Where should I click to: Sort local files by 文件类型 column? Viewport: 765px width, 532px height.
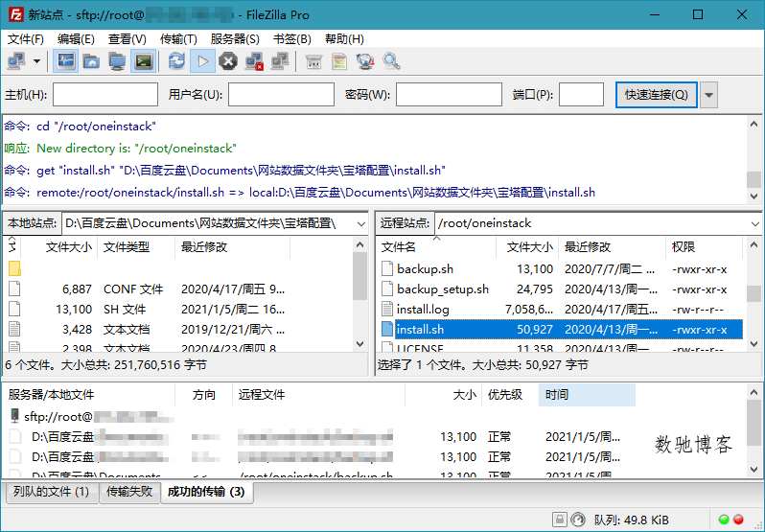coord(136,247)
